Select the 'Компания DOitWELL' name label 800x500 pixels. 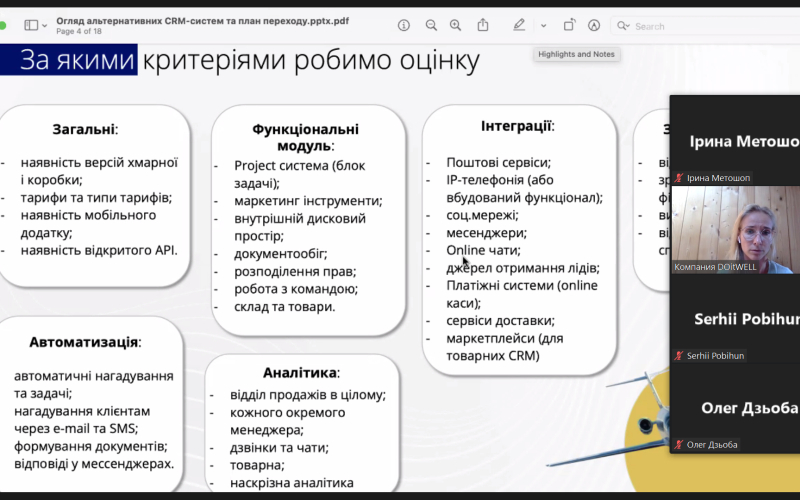click(715, 267)
